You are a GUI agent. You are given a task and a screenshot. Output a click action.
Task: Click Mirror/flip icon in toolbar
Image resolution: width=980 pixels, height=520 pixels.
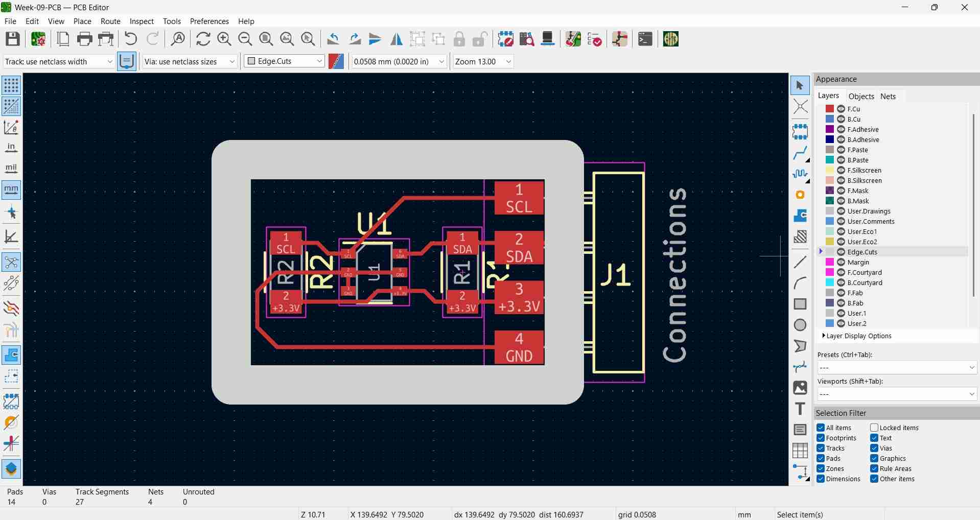[396, 39]
